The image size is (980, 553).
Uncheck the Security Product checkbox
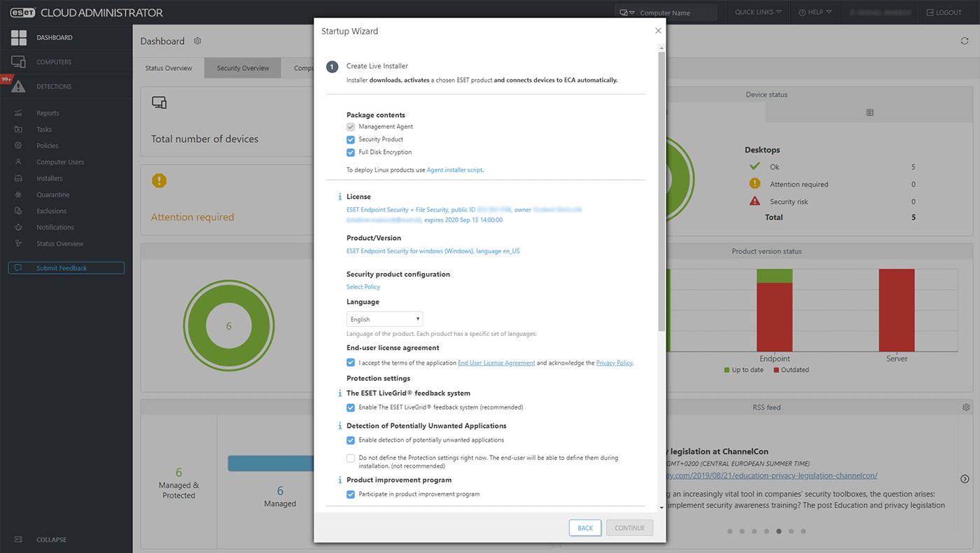(x=351, y=140)
